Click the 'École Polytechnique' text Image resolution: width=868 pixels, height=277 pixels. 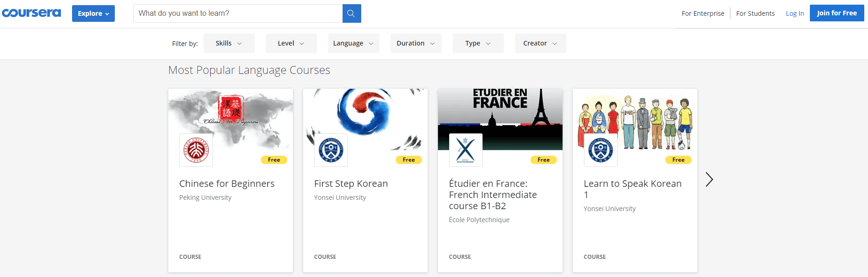pos(479,220)
